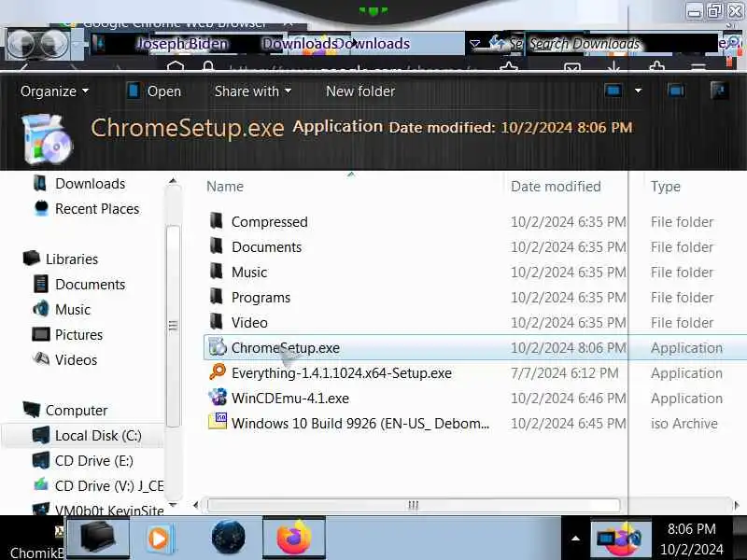Sort by the Name column header
The height and width of the screenshot is (560, 747).
coord(225,187)
